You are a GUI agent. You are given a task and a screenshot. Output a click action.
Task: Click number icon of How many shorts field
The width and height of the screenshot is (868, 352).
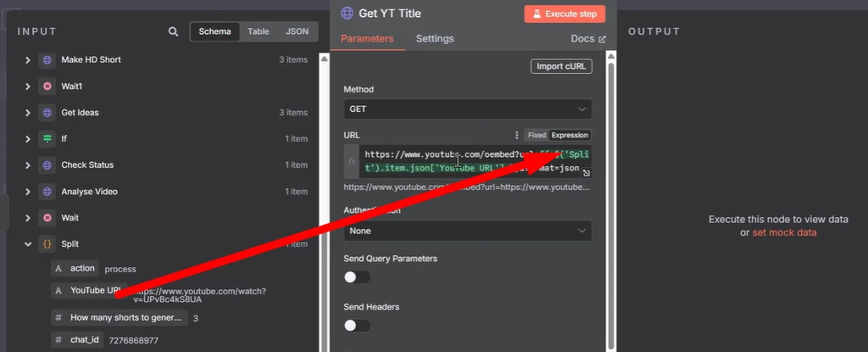(58, 317)
